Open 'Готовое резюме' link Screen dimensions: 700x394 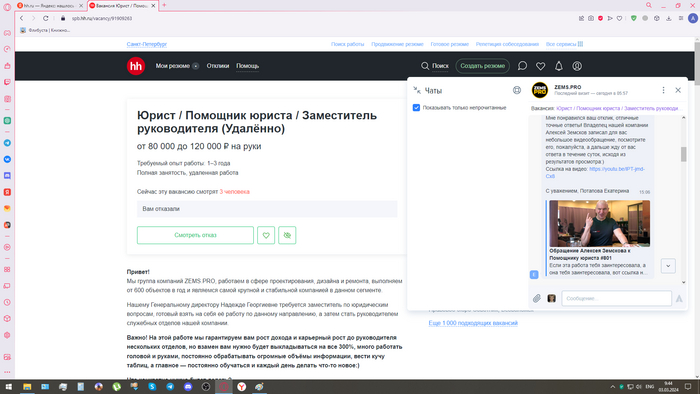(x=450, y=44)
